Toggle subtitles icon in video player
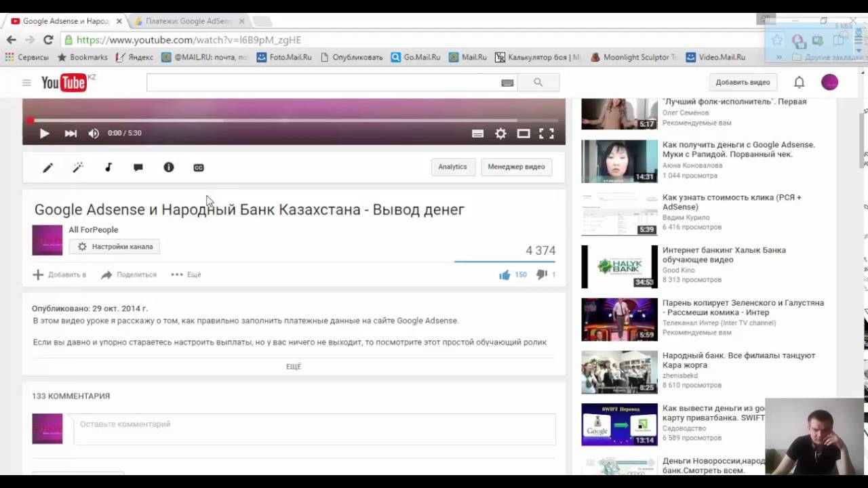The width and height of the screenshot is (868, 488). pos(477,134)
